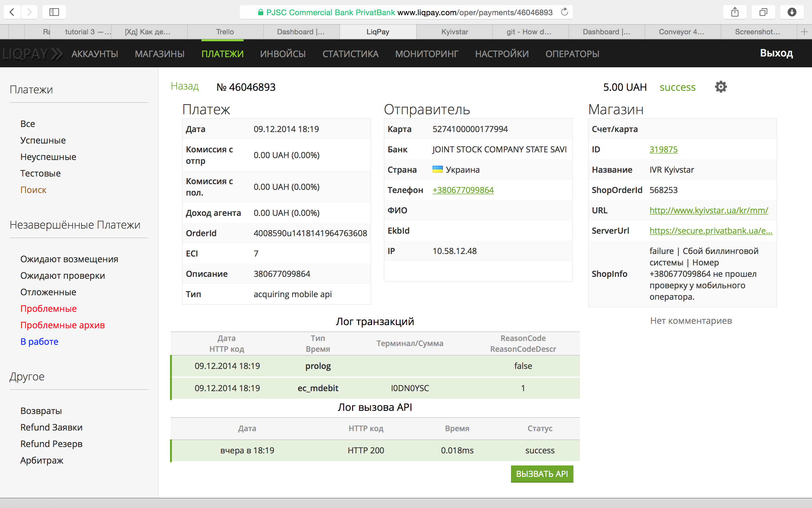Viewport: 812px width, 508px height.
Task: Select the prolog transaction log row
Action: [x=375, y=366]
